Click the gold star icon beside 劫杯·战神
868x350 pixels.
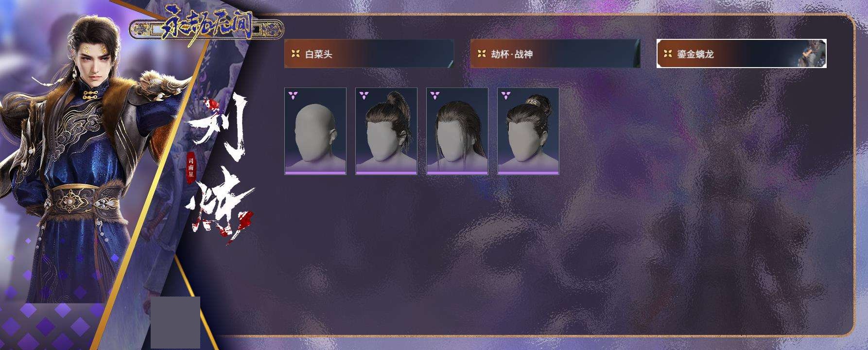point(482,53)
